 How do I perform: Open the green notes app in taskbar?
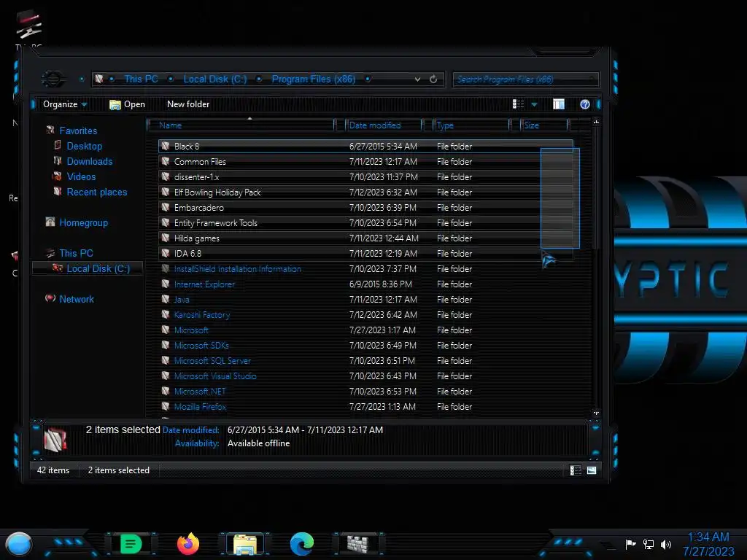[131, 544]
